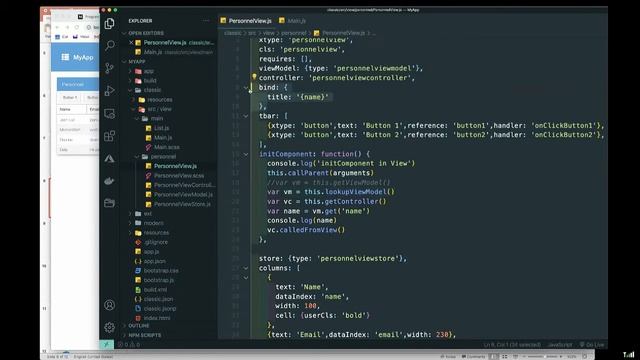The height and width of the screenshot is (360, 640).
Task: Switch to the Main.js editor tab
Action: pyautogui.click(x=293, y=20)
